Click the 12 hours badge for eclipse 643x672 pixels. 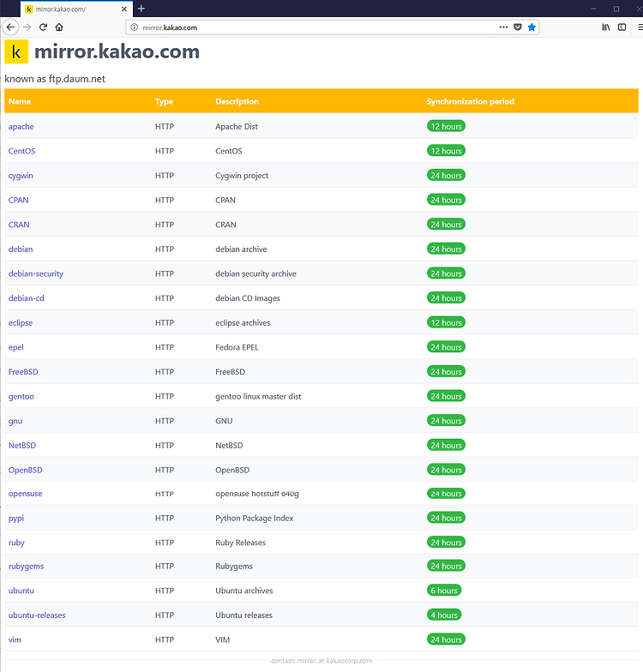pyautogui.click(x=446, y=322)
